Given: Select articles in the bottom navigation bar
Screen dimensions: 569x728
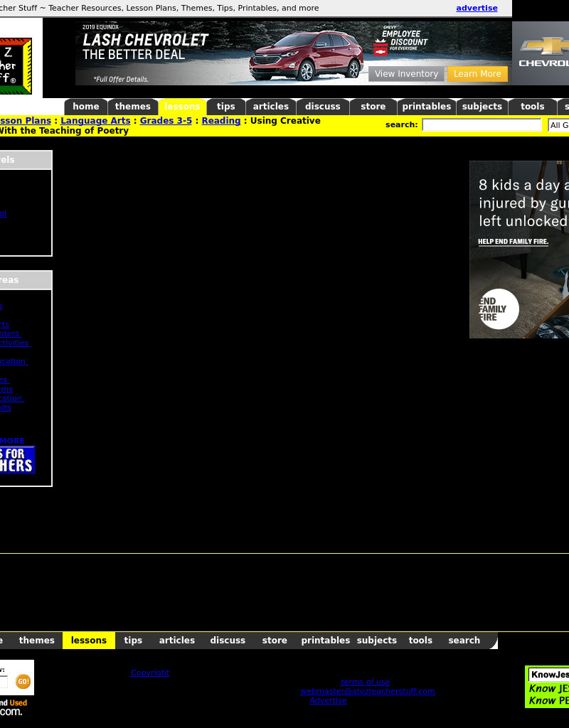Looking at the screenshot, I should coord(177,641).
